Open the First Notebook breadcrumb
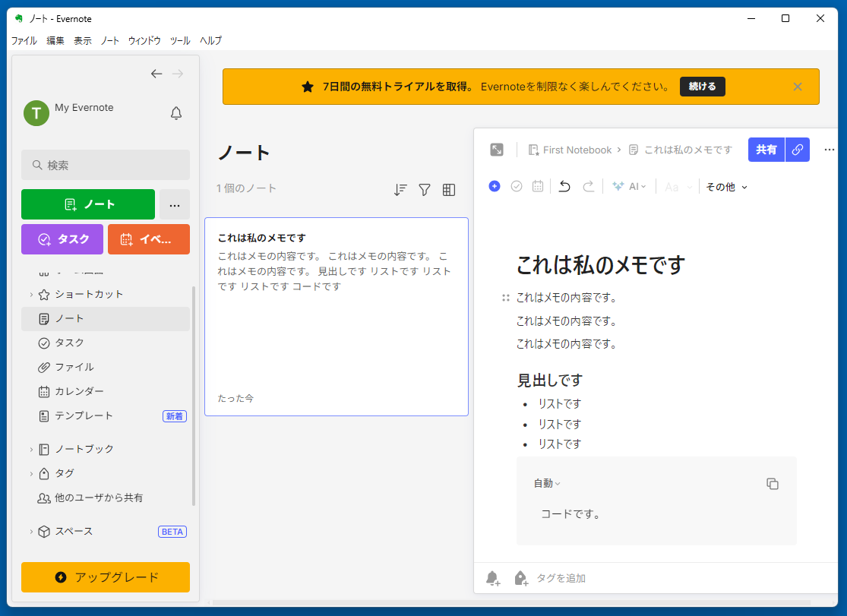Image resolution: width=847 pixels, height=616 pixels. pos(570,150)
